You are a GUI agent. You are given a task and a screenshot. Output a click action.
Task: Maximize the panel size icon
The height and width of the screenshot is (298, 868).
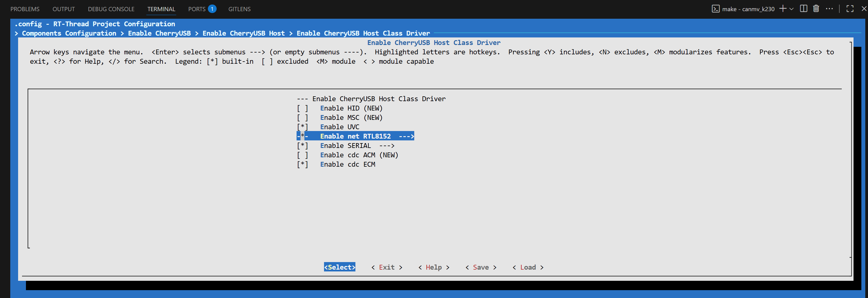coord(850,9)
